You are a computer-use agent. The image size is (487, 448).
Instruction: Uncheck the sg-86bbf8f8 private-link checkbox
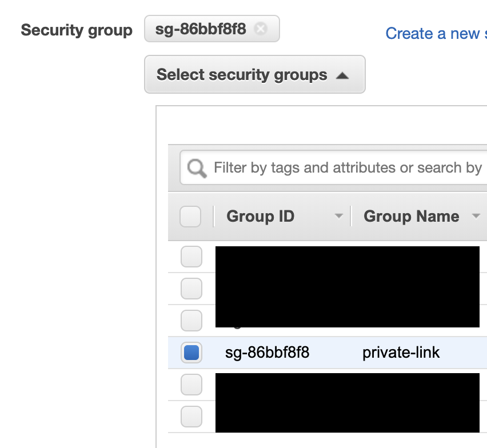click(191, 353)
